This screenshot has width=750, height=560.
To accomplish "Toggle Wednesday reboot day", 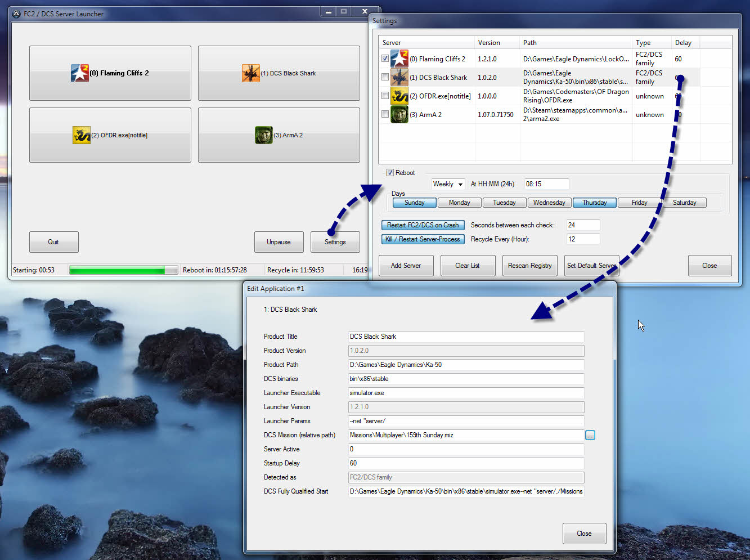I will pos(550,203).
